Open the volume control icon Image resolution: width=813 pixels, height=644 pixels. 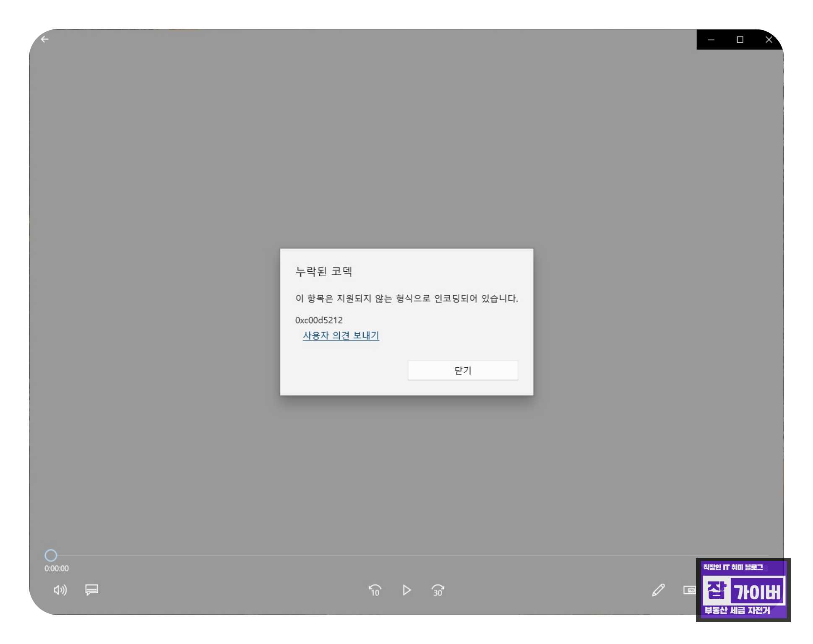60,591
